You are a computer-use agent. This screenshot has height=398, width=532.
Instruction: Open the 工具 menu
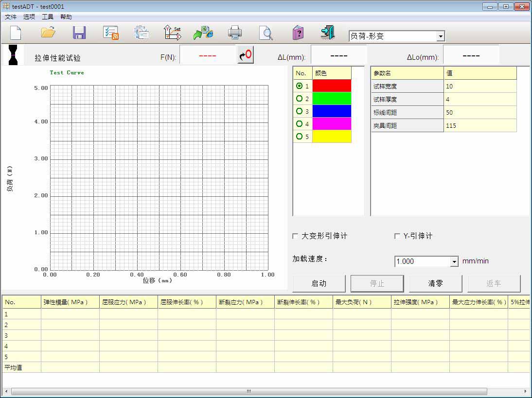pyautogui.click(x=48, y=17)
